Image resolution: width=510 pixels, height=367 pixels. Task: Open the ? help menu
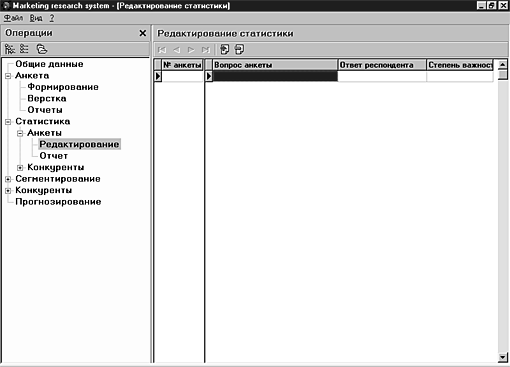click(x=52, y=18)
